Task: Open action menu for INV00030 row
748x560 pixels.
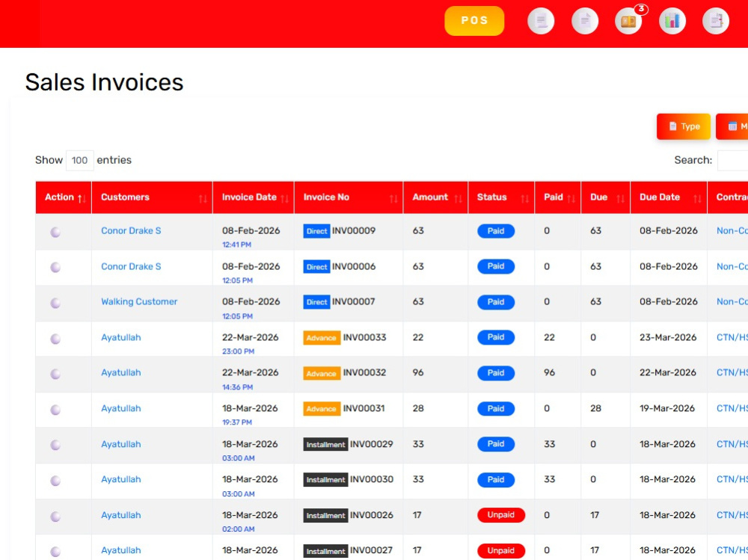Action: (55, 481)
